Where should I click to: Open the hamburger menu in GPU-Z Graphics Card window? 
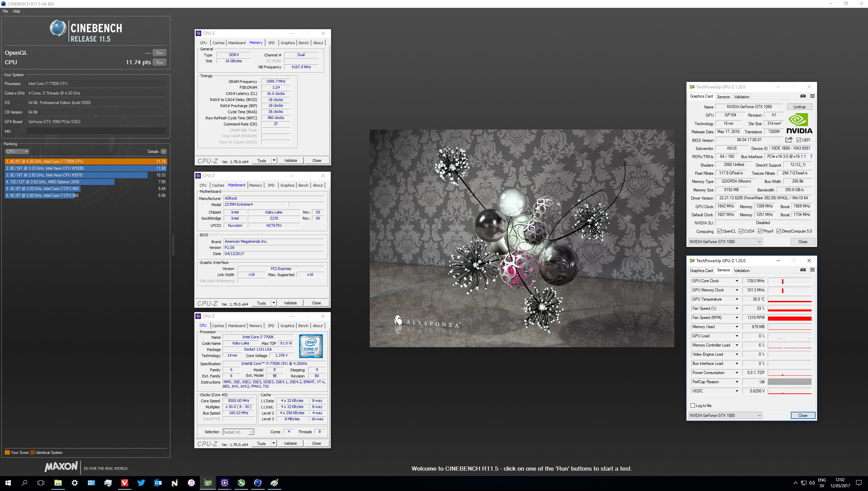812,96
